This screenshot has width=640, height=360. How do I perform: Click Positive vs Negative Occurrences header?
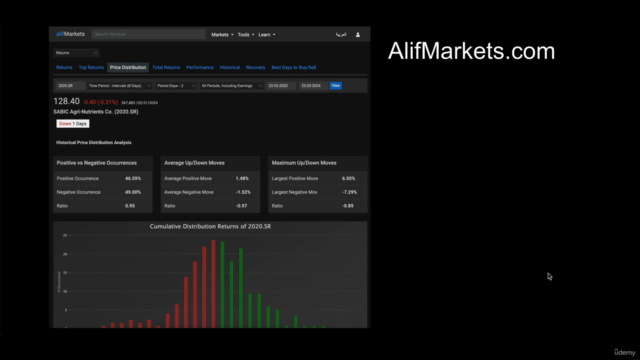[97, 163]
